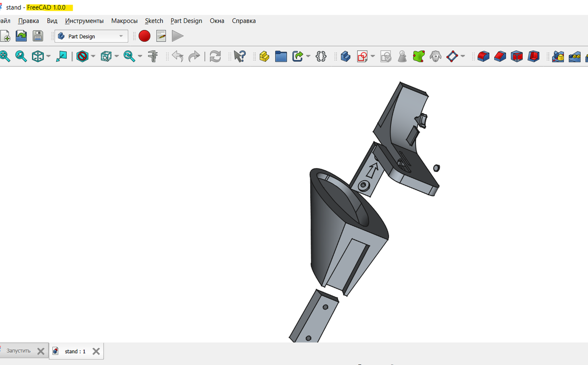Open the Вид menu

pyautogui.click(x=52, y=21)
